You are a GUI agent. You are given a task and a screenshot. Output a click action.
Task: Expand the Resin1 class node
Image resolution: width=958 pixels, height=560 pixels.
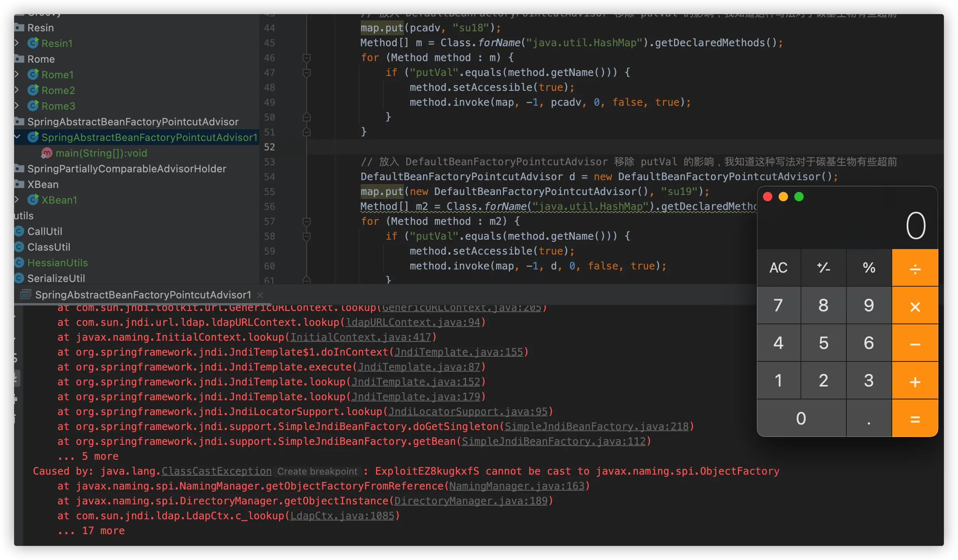[17, 43]
